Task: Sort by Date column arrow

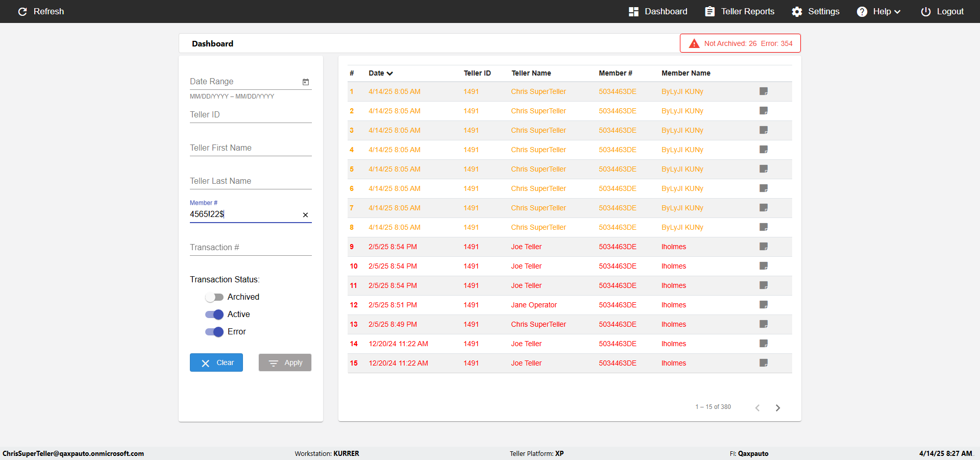Action: pyautogui.click(x=390, y=74)
